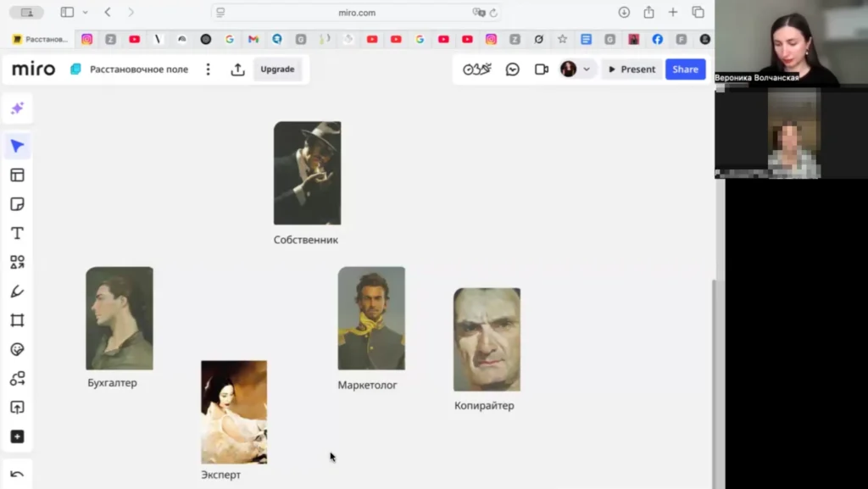Go to Miro home via logo
This screenshot has width=868, height=489.
coord(34,69)
